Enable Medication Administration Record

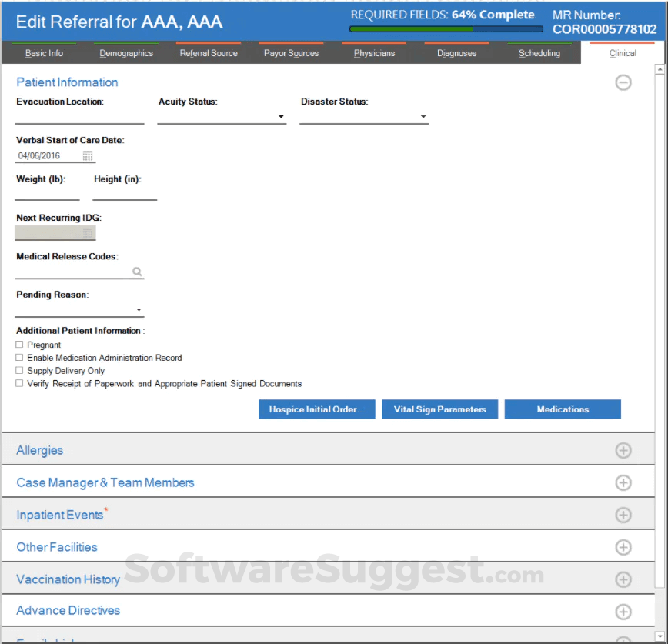pos(18,357)
